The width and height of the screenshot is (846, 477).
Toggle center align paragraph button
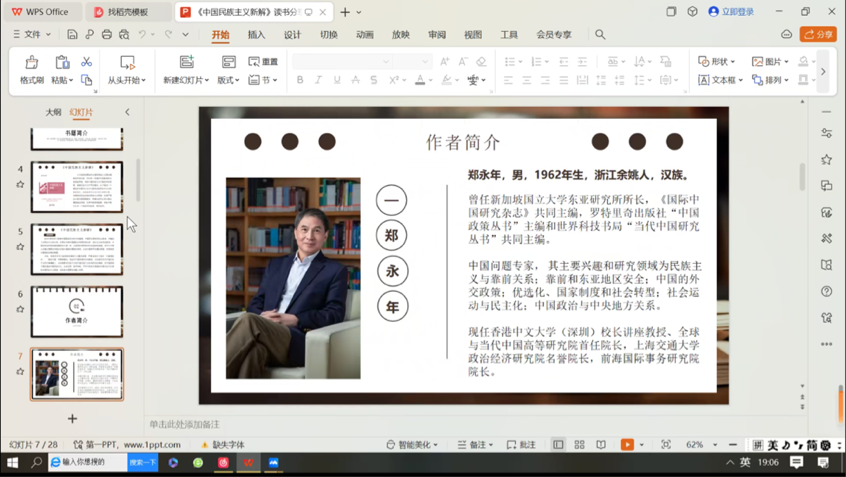point(527,80)
